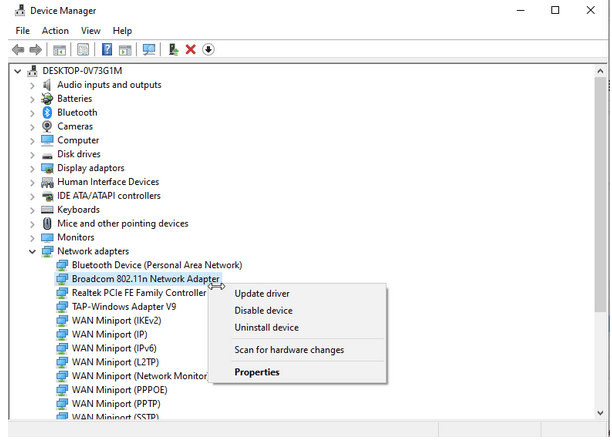612x440 pixels.
Task: Click the Keyboards category icon
Action: click(47, 210)
